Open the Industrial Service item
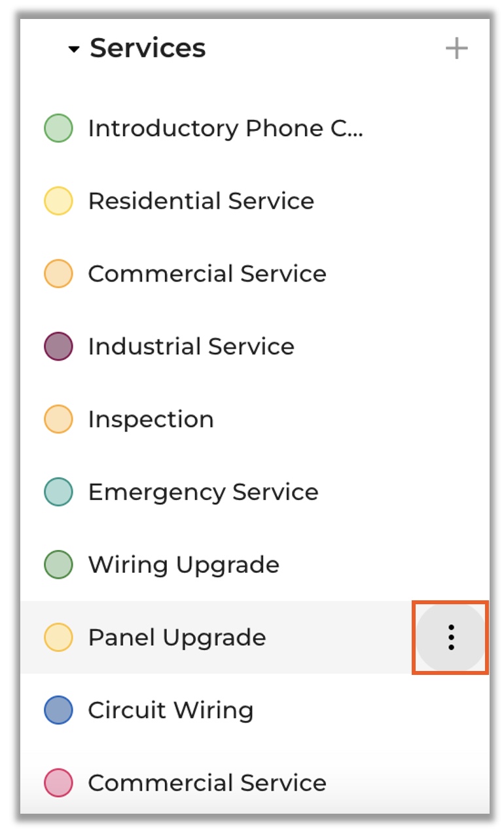Image resolution: width=504 pixels, height=834 pixels. (x=191, y=346)
